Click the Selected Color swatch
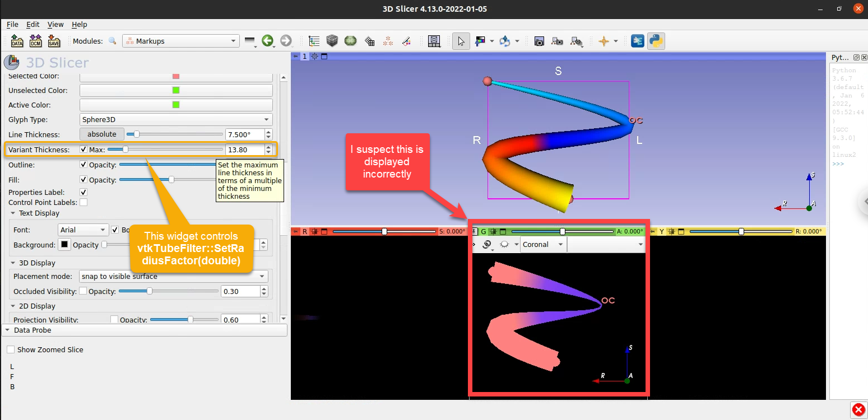Image resolution: width=868 pixels, height=420 pixels. tap(176, 76)
